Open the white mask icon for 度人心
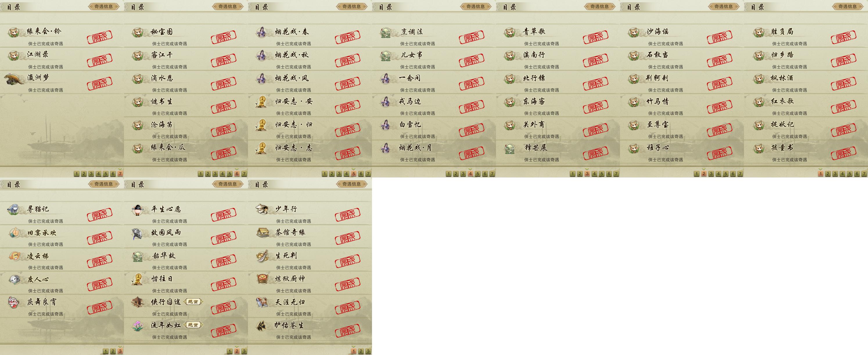868x355 pixels. point(14,279)
